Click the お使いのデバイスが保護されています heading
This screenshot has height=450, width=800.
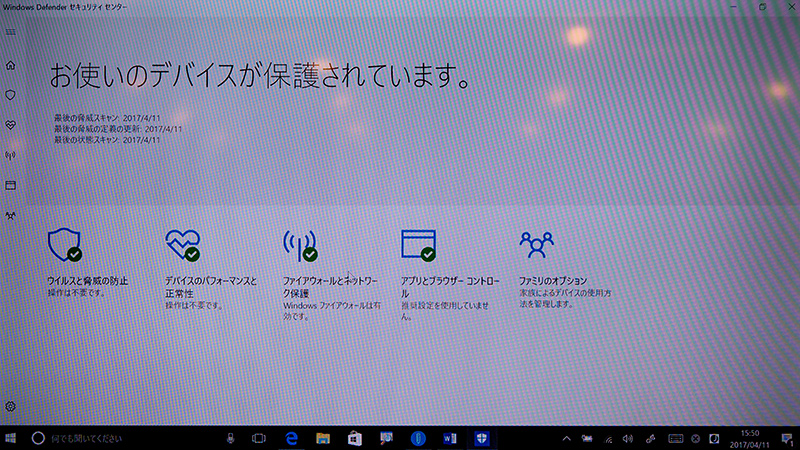pos(259,76)
